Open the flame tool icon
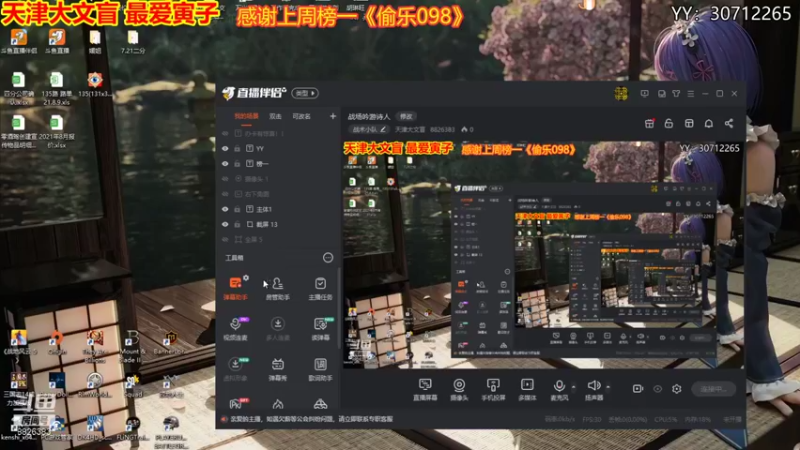 (x=278, y=404)
